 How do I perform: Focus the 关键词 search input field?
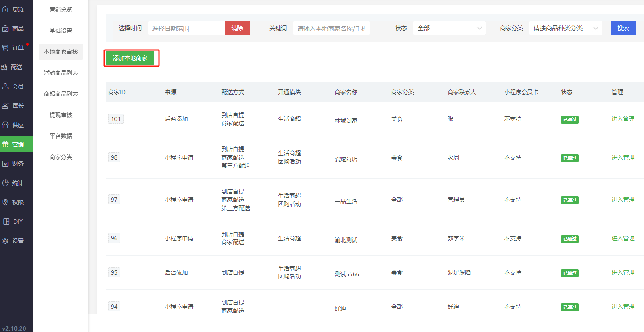coord(331,28)
